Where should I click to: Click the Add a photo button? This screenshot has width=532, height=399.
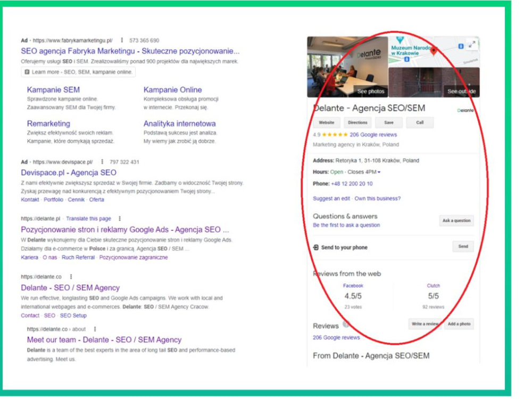click(459, 324)
